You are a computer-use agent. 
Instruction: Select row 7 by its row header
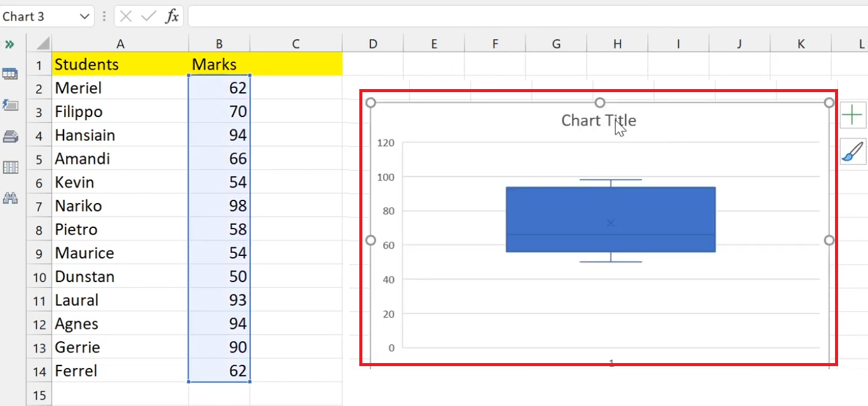pos(39,205)
